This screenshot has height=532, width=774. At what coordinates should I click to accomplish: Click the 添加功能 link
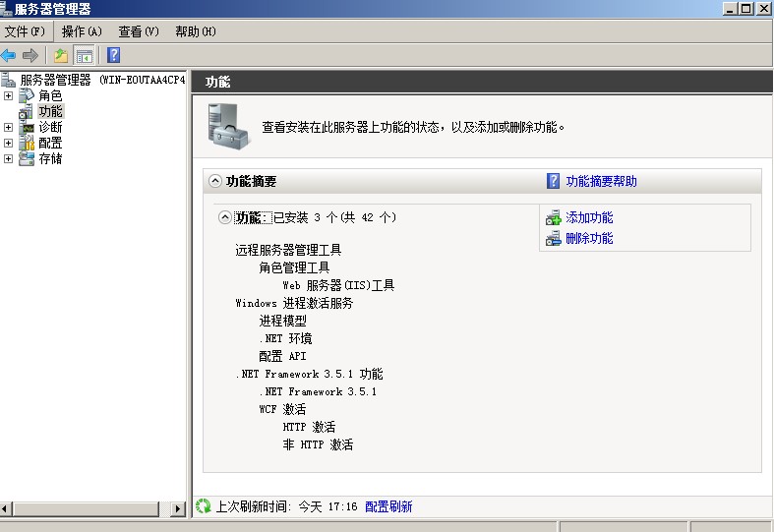pos(589,217)
